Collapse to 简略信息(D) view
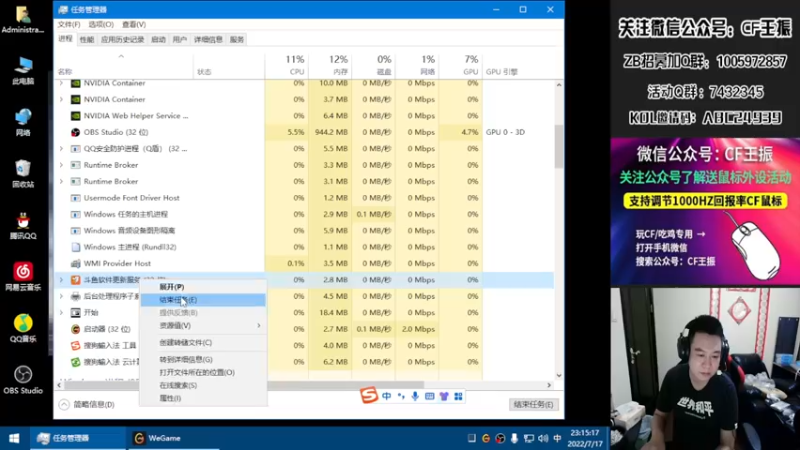The width and height of the screenshot is (800, 450). click(x=87, y=404)
